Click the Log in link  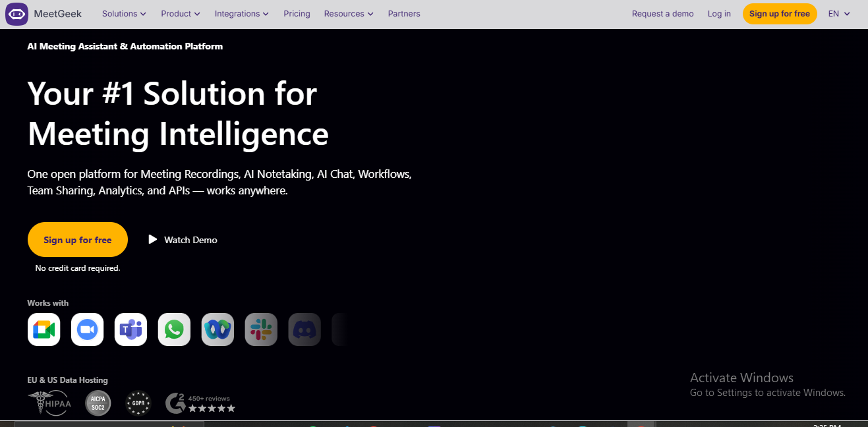719,14
